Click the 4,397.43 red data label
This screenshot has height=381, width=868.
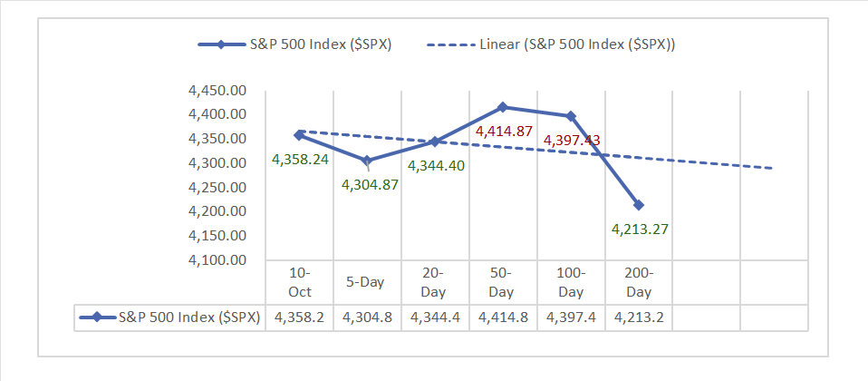pos(571,140)
